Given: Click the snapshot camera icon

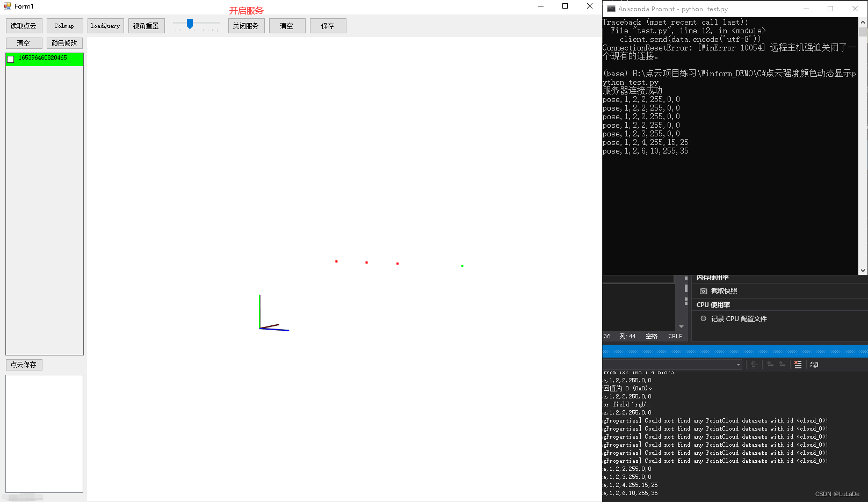Looking at the screenshot, I should [703, 291].
